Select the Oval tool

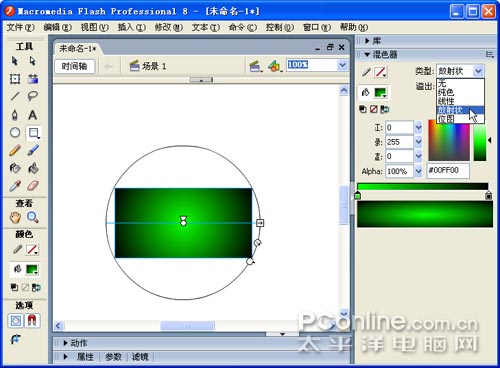click(x=15, y=133)
